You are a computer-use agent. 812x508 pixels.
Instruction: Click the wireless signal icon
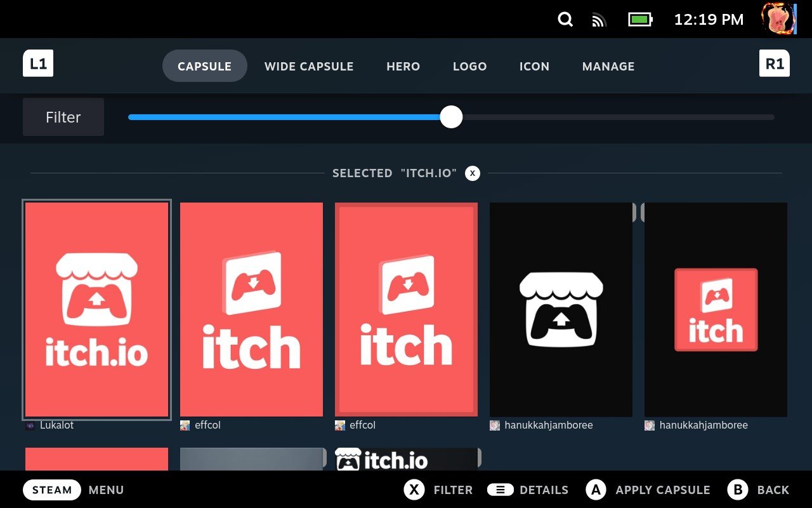(597, 20)
